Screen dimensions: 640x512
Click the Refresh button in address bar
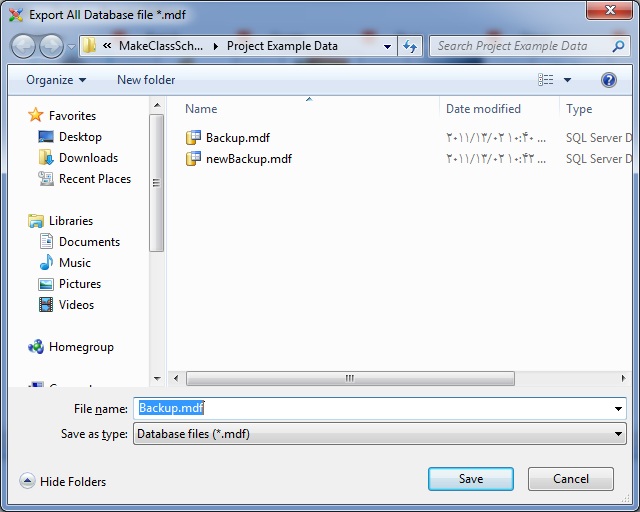coord(410,46)
